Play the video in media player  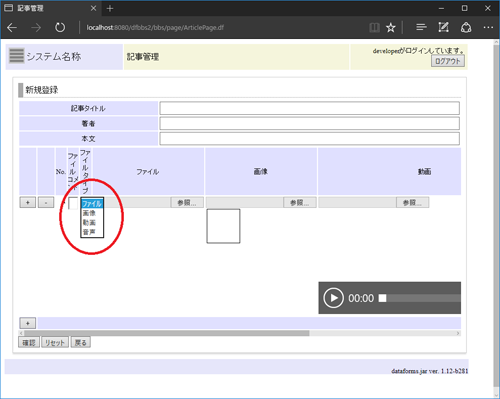tap(333, 298)
